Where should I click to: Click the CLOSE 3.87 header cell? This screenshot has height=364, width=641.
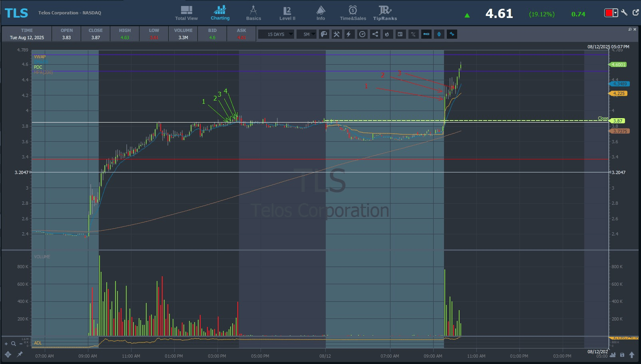click(96, 34)
